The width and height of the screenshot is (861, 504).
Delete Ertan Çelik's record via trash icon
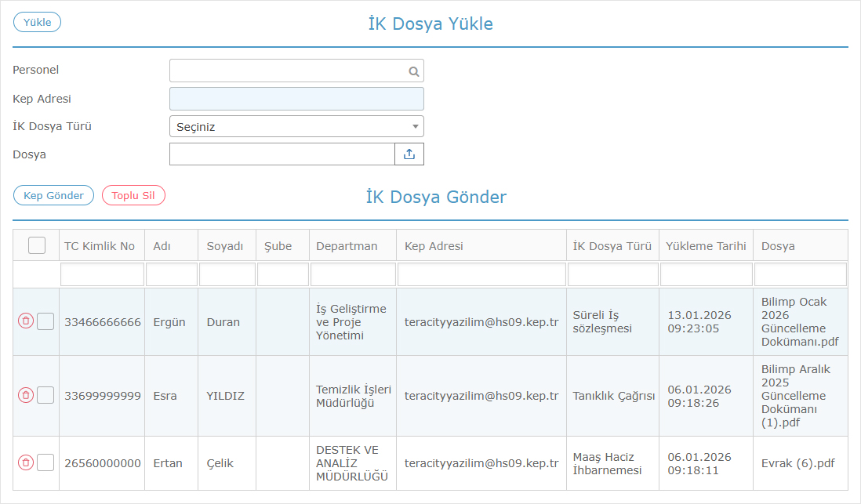click(x=25, y=463)
